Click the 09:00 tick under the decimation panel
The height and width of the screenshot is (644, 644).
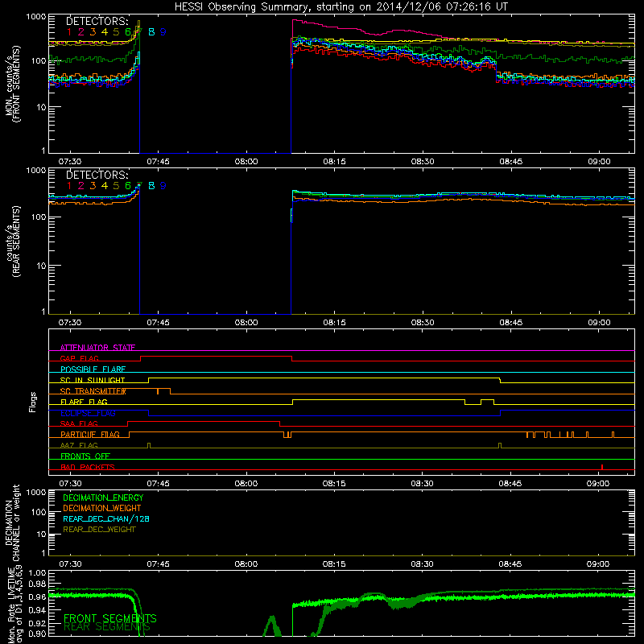click(x=598, y=564)
